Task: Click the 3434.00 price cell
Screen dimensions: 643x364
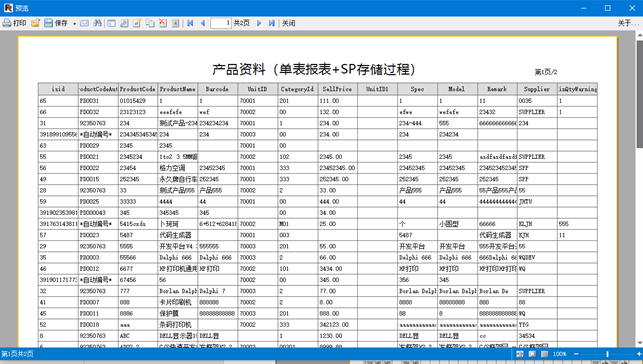Action: tap(337, 269)
